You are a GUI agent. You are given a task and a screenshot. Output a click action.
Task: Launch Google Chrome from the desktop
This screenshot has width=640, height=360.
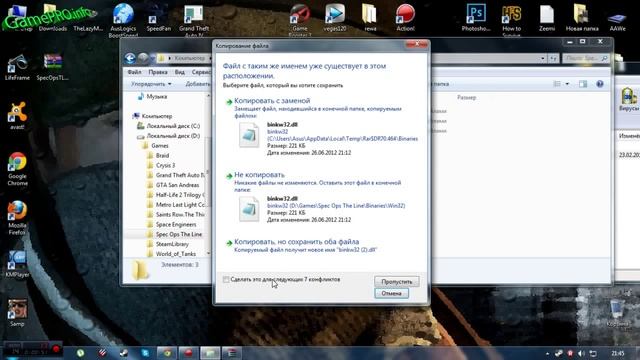[17, 169]
